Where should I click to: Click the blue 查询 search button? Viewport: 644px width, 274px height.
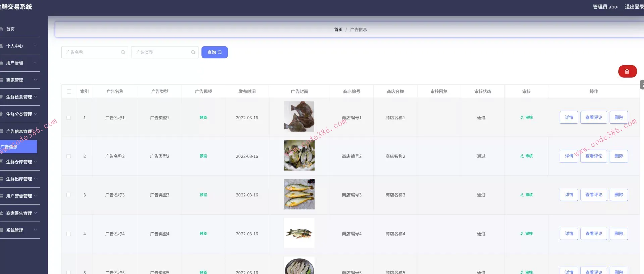click(215, 52)
